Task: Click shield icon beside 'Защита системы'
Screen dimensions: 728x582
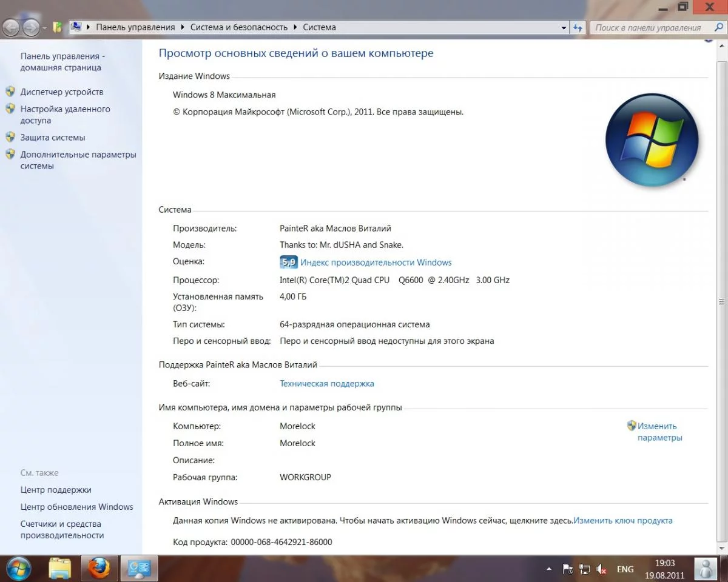Action: click(10, 137)
